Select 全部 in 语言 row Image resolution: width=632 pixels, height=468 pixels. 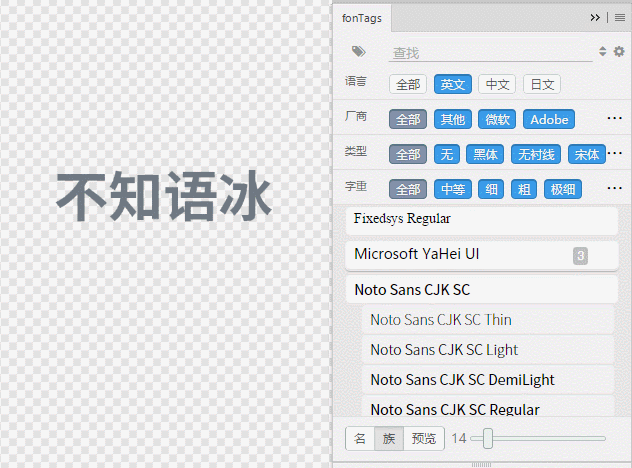[x=408, y=84]
